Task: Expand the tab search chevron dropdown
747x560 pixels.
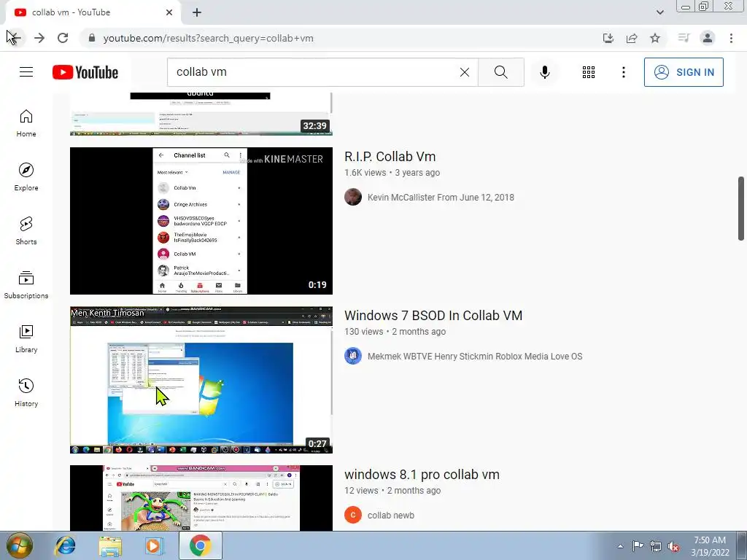Action: [x=659, y=12]
